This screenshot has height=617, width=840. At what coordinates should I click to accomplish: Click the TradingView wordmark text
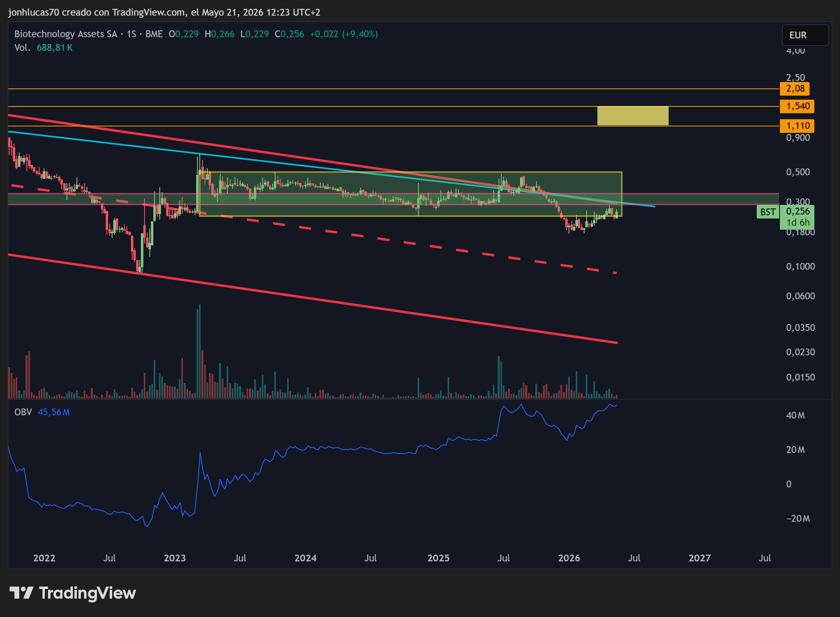pyautogui.click(x=87, y=593)
